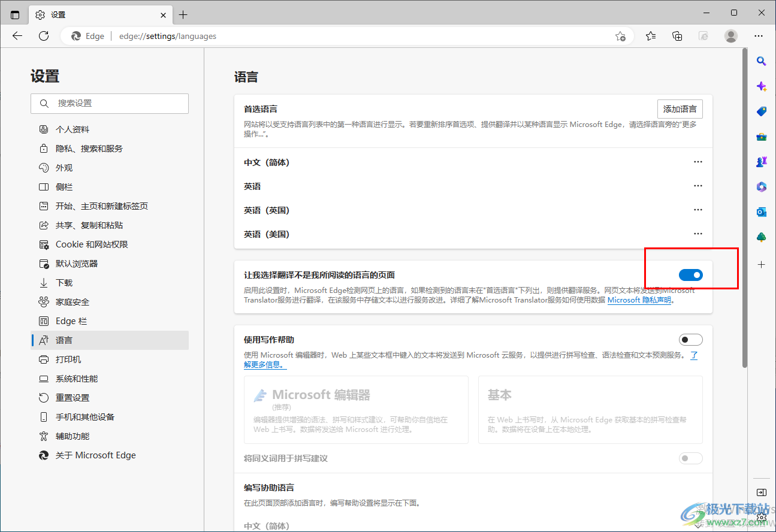This screenshot has height=532, width=776.
Task: Open the sidebar Games chess icon
Action: tap(762, 162)
